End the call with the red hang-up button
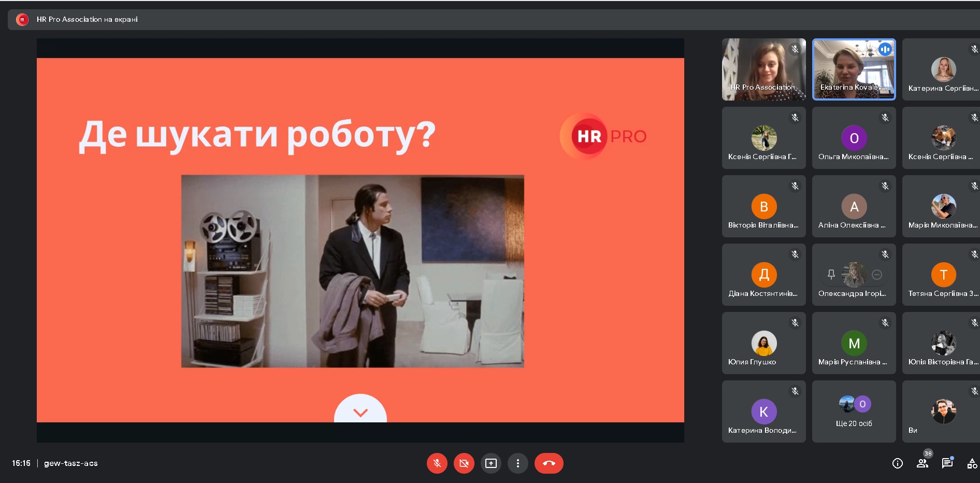 point(549,463)
